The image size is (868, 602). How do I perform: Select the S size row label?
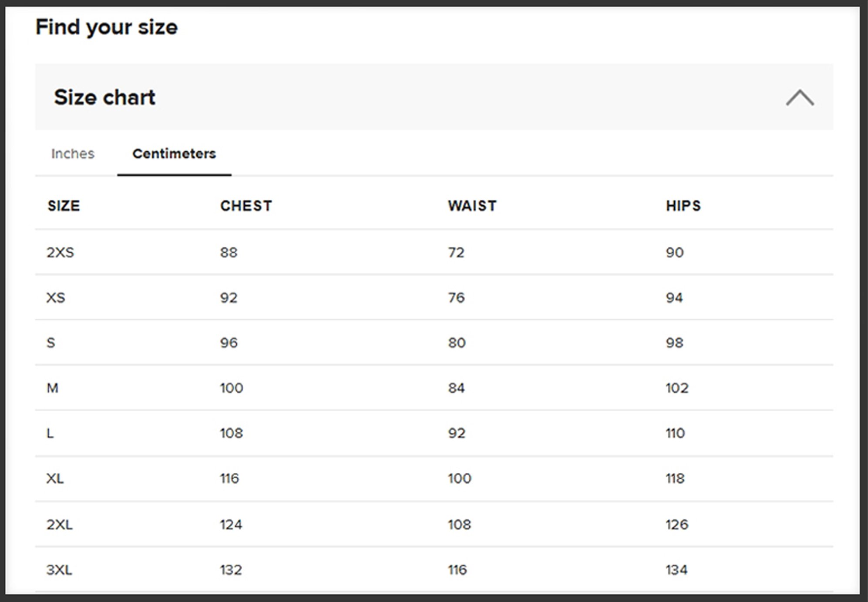[x=51, y=343]
